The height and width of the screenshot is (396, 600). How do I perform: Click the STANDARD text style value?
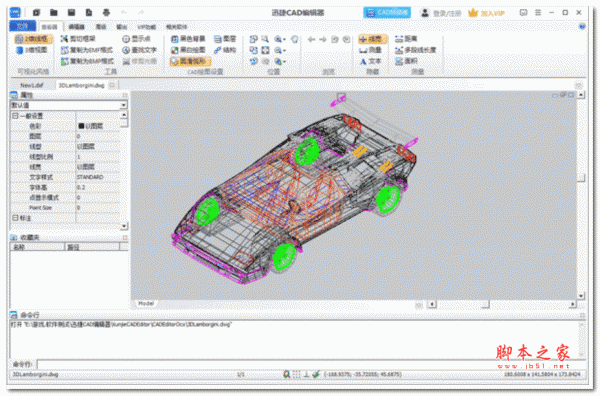pyautogui.click(x=90, y=177)
